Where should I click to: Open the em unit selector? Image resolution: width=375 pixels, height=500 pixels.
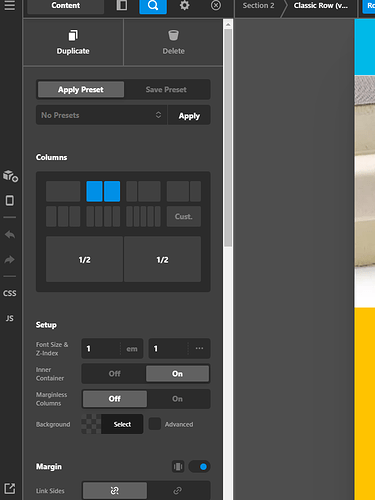(132, 349)
